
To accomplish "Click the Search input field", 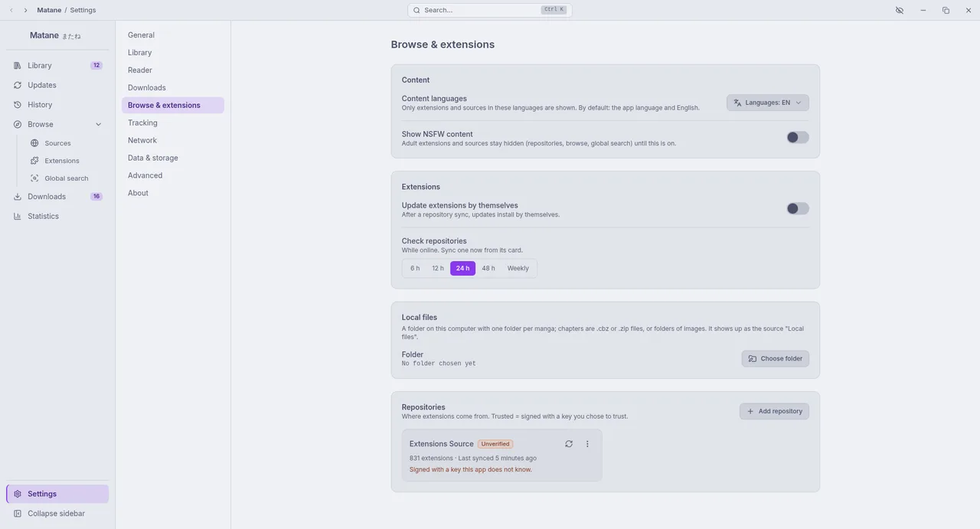I will tap(490, 10).
